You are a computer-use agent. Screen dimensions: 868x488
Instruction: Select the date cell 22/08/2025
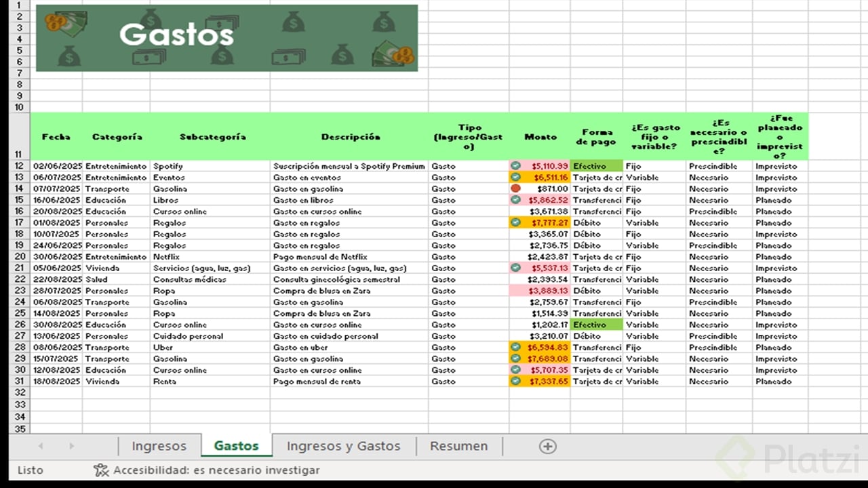tap(56, 279)
